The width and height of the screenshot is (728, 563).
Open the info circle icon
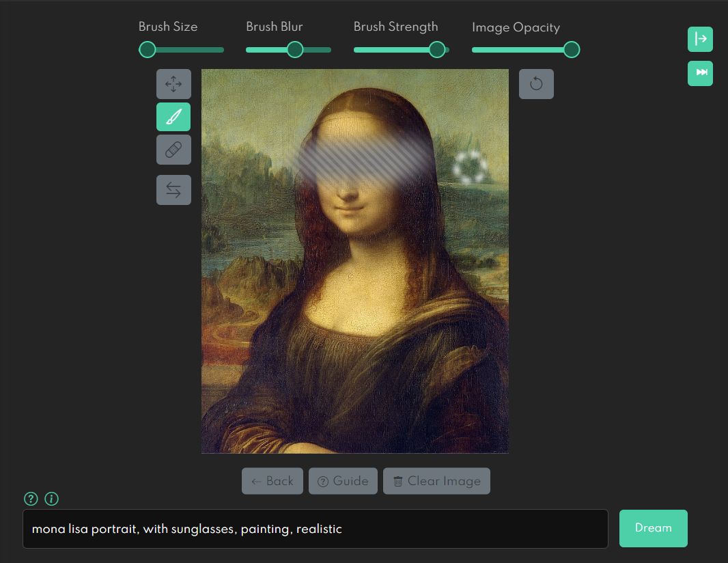[x=51, y=499]
